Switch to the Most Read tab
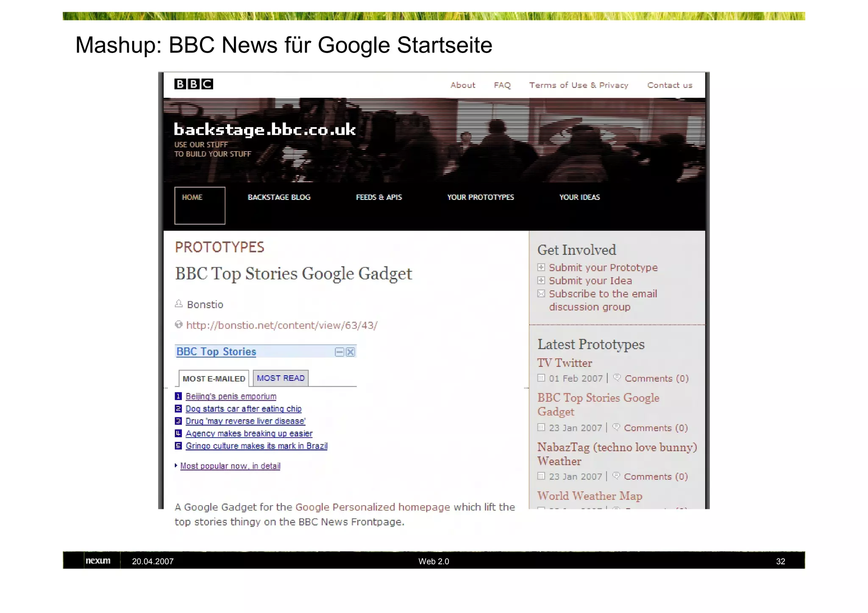The image size is (868, 613). (x=281, y=378)
